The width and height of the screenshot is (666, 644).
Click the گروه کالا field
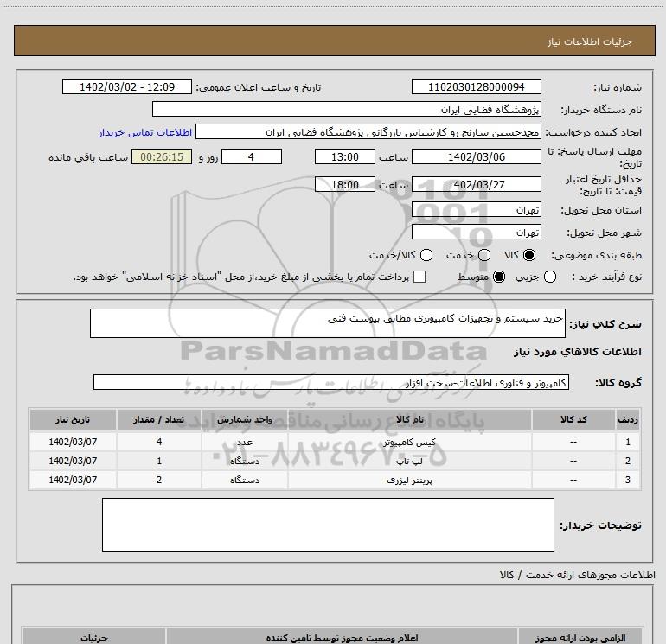point(331,382)
